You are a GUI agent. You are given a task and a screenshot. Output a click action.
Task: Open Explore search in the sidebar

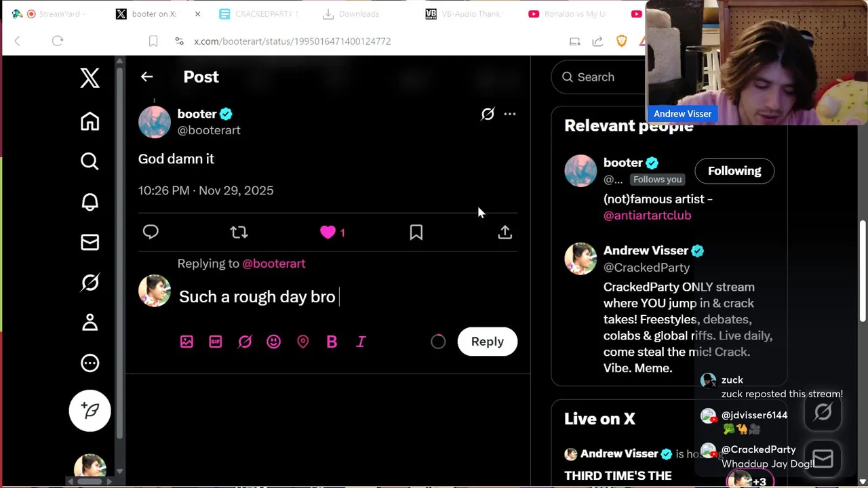tap(90, 161)
